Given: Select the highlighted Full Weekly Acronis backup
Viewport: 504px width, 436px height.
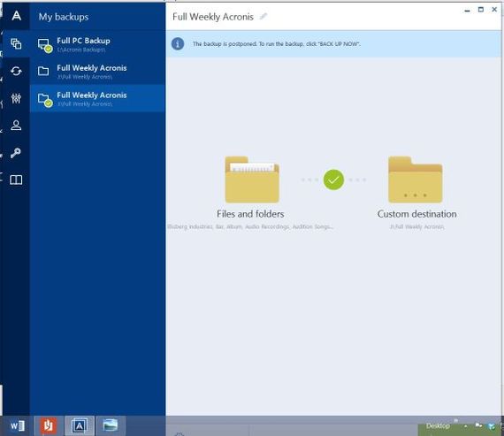Looking at the screenshot, I should [98, 98].
